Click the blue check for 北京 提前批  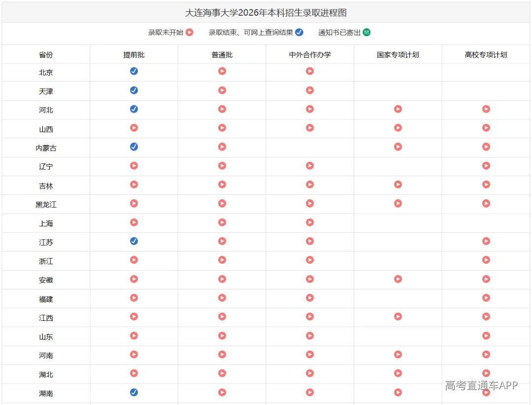(134, 71)
